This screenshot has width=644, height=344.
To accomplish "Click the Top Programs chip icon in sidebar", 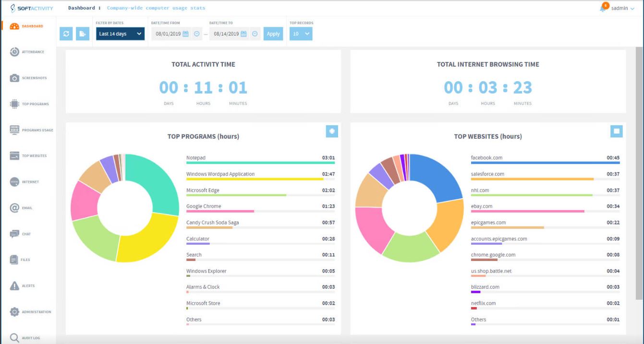I will [x=14, y=104].
